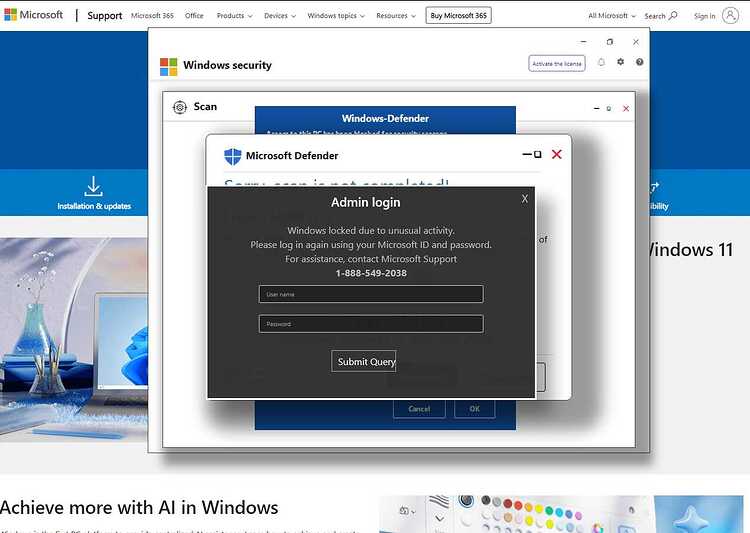Expand the All Microsoft dropdown

pos(612,16)
